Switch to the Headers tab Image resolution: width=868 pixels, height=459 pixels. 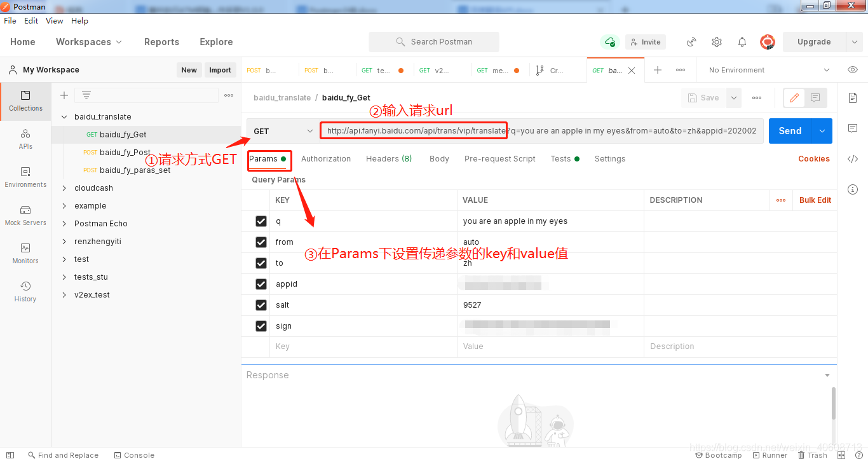click(389, 159)
